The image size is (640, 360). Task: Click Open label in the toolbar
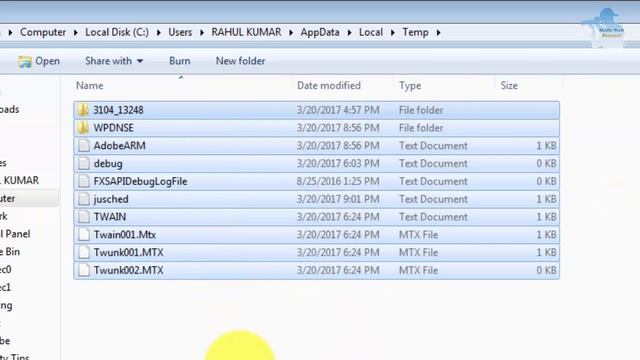(47, 61)
